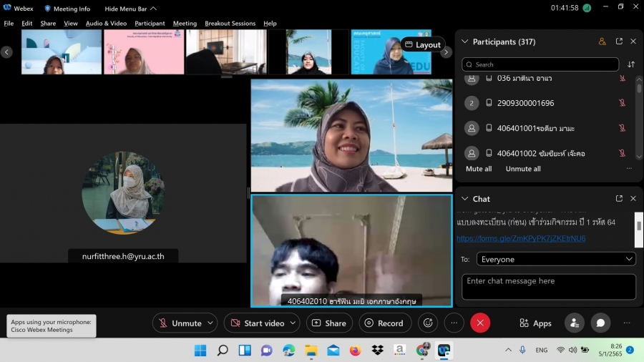Unmute the microphone

point(180,323)
